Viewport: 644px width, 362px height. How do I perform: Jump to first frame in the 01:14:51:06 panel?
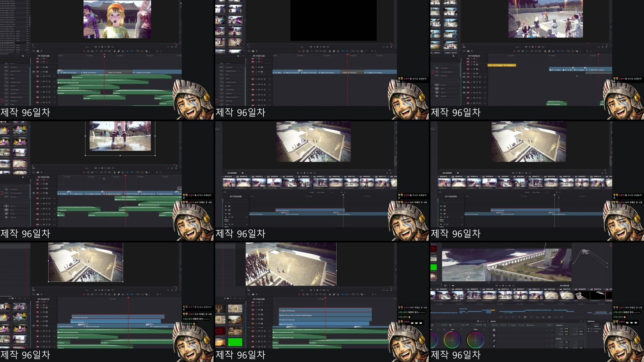[96, 47]
